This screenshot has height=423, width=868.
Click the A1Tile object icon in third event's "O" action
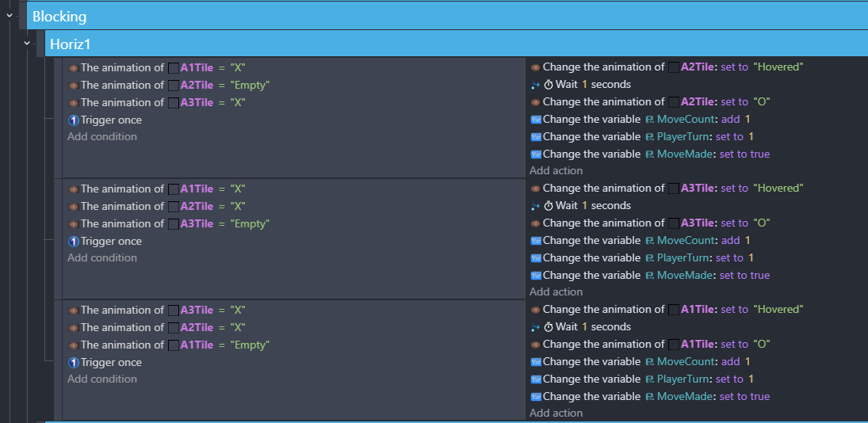[x=674, y=345]
